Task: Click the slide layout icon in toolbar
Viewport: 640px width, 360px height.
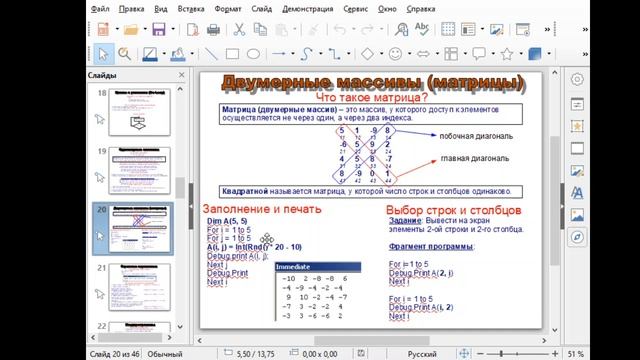Action: pyautogui.click(x=468, y=29)
